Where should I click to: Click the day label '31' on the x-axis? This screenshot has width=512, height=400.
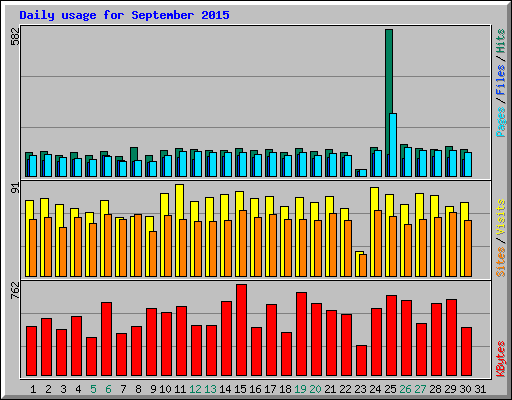click(x=480, y=389)
